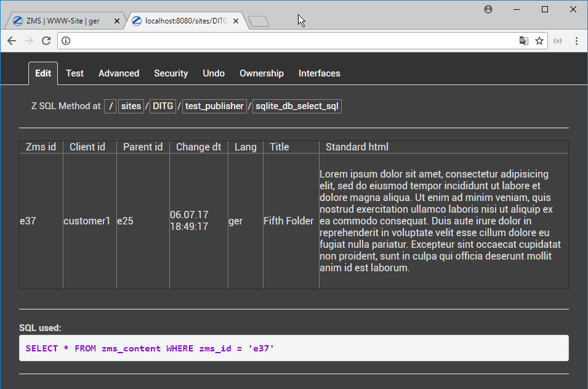Viewport: 588px width, 389px height.
Task: Open a new browser tab
Action: [x=259, y=22]
